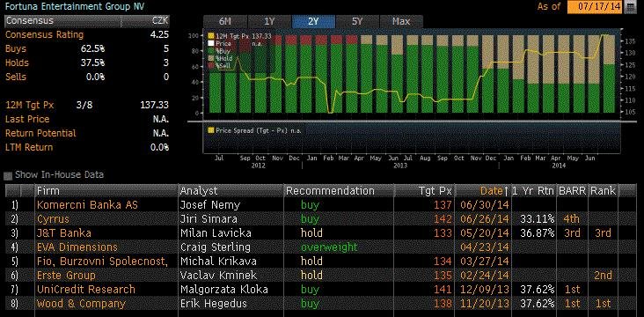644x317 pixels.
Task: Sort table by BARR column header
Action: [572, 191]
